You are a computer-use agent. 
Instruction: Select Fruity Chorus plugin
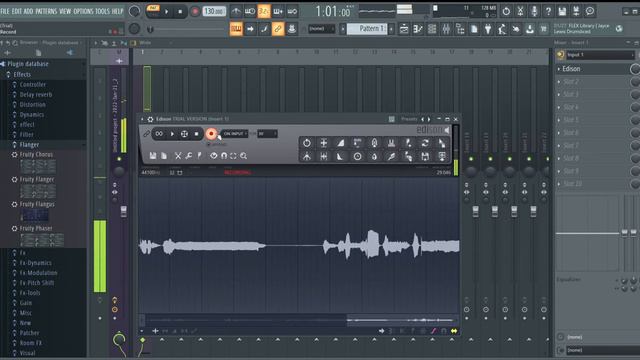click(36, 155)
